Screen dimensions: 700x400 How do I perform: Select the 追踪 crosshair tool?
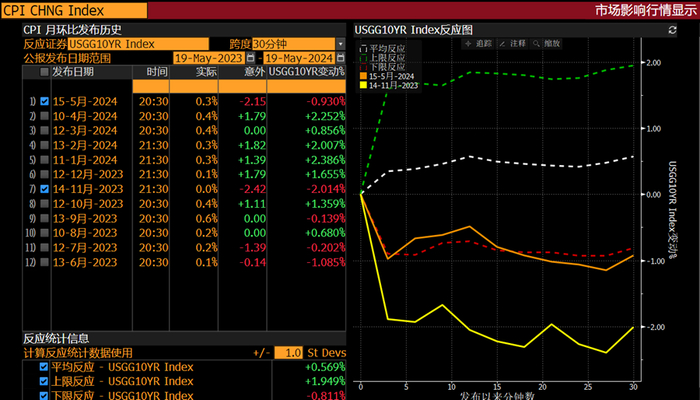click(x=479, y=45)
